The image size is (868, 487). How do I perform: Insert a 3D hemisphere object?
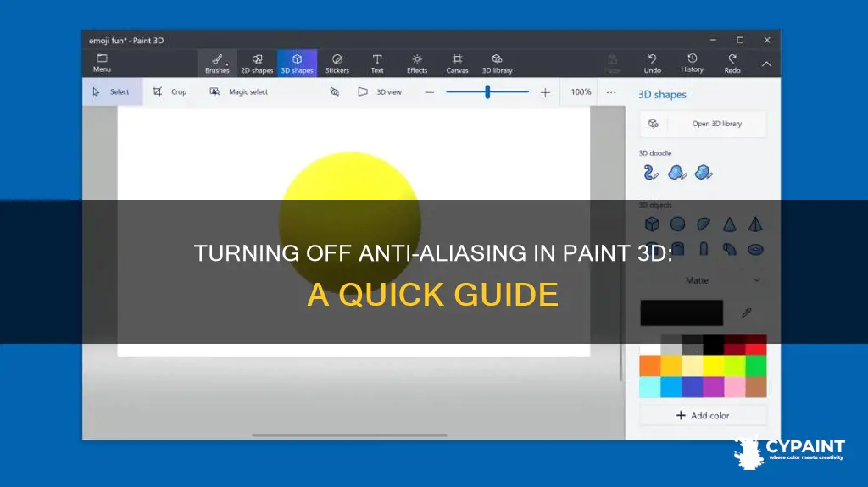(x=704, y=224)
